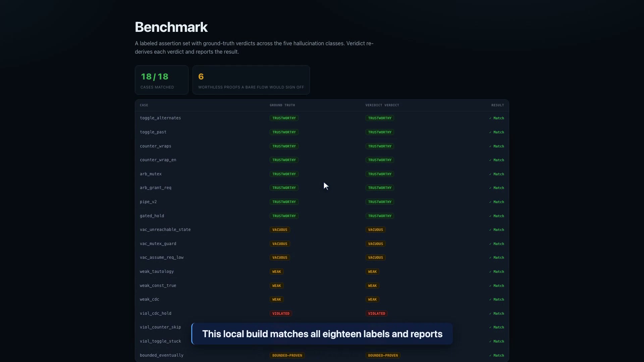The image size is (644, 362).
Task: Click weak_tautology ground truth WEAK badge
Action: point(277,271)
